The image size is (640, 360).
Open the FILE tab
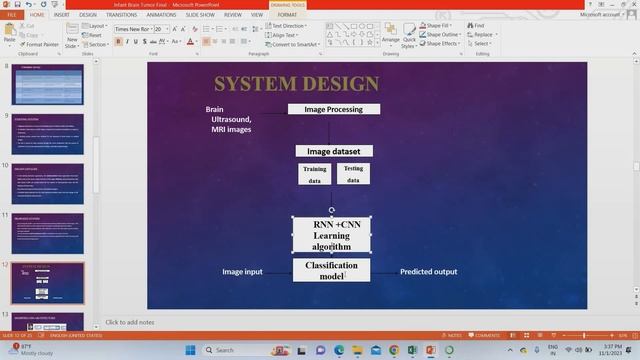(12, 15)
